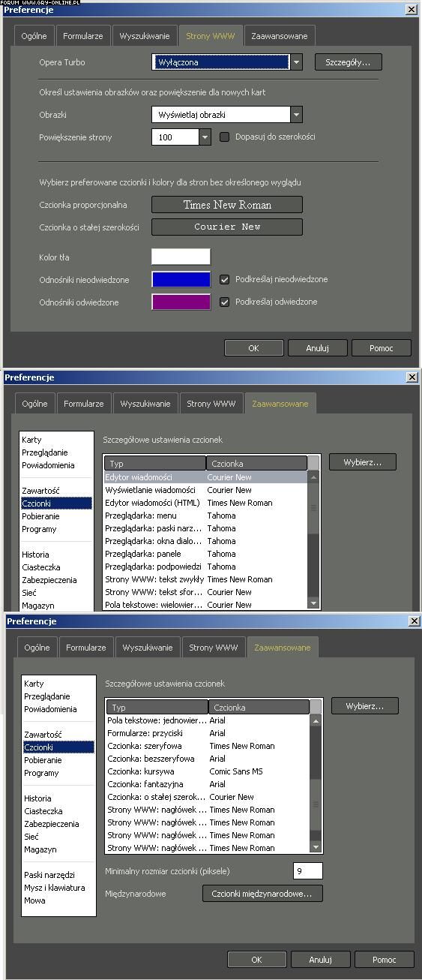Select the highlighted Edytor wiadomości Courier New row

pos(205,477)
